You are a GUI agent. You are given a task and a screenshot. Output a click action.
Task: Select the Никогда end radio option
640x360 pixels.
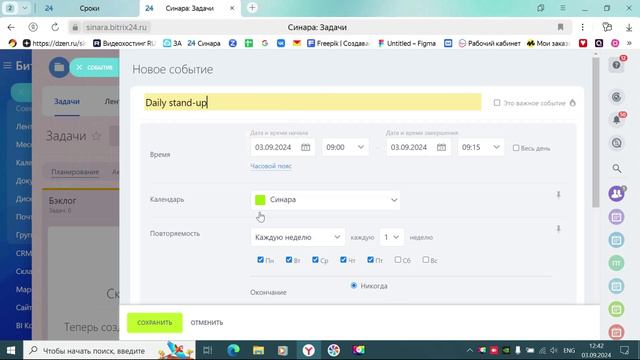click(x=353, y=285)
